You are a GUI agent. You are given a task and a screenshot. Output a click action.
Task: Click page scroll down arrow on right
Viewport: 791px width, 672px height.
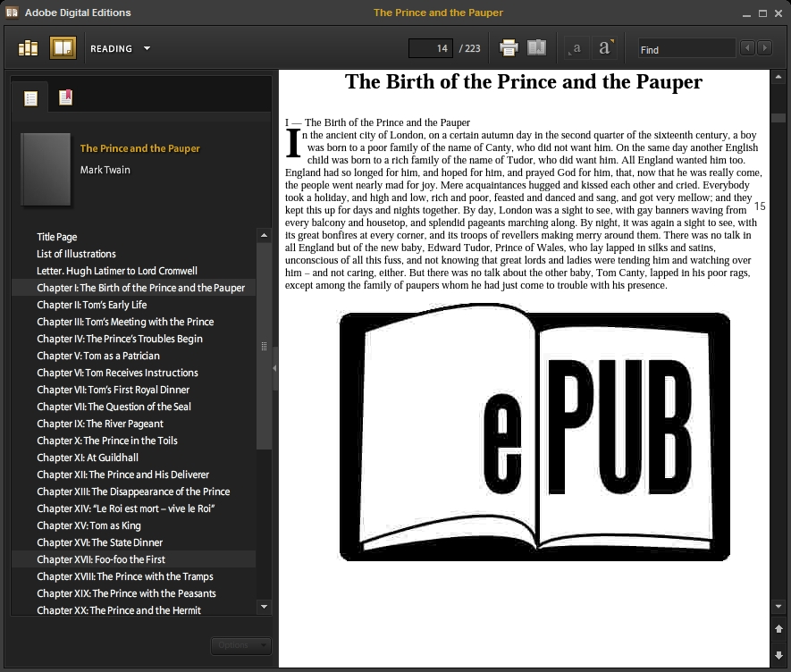tap(778, 607)
